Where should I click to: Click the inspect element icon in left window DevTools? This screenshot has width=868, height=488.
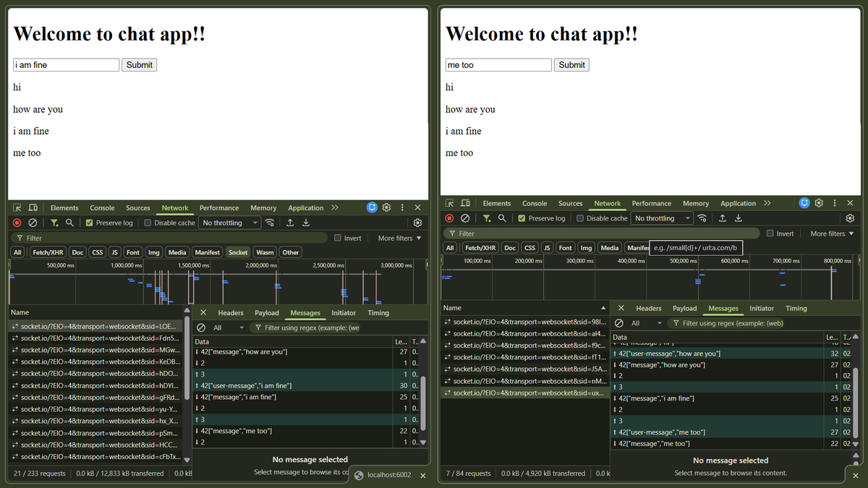click(17, 207)
